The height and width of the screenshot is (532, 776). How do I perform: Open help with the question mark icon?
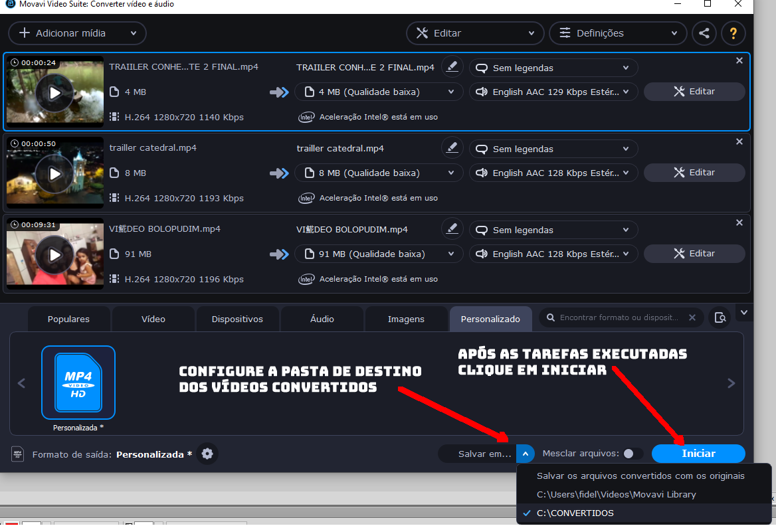[733, 33]
